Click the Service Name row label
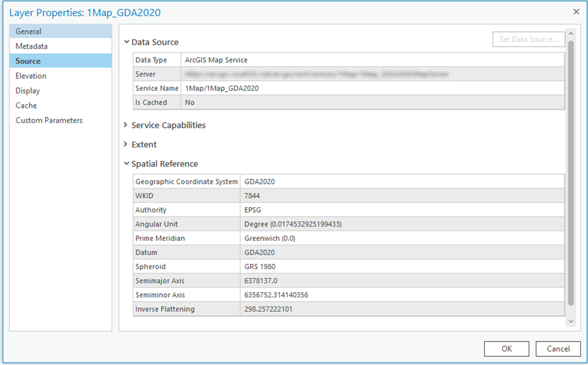 pyautogui.click(x=157, y=89)
